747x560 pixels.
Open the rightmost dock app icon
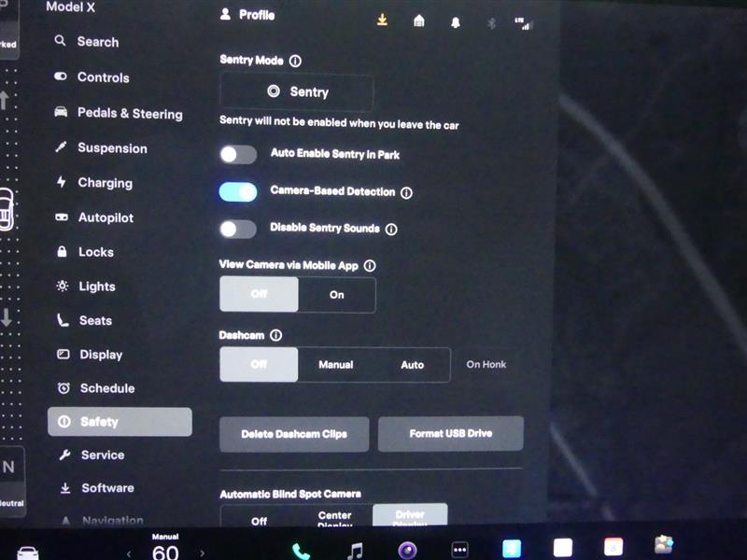coord(664,544)
